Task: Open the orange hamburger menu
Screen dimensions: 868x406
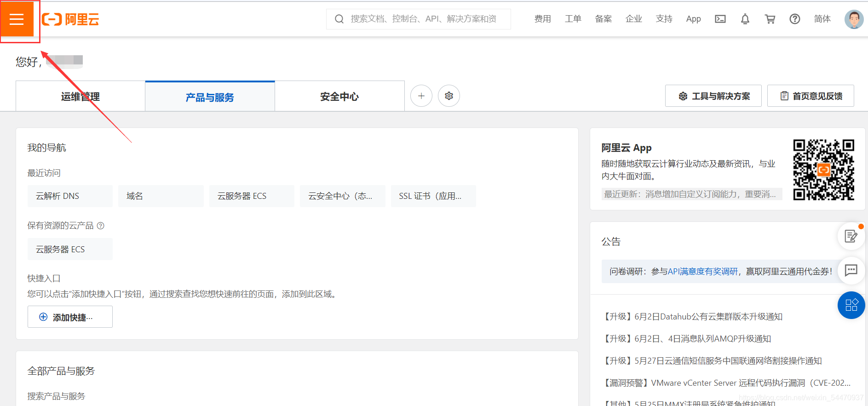Action: (17, 19)
